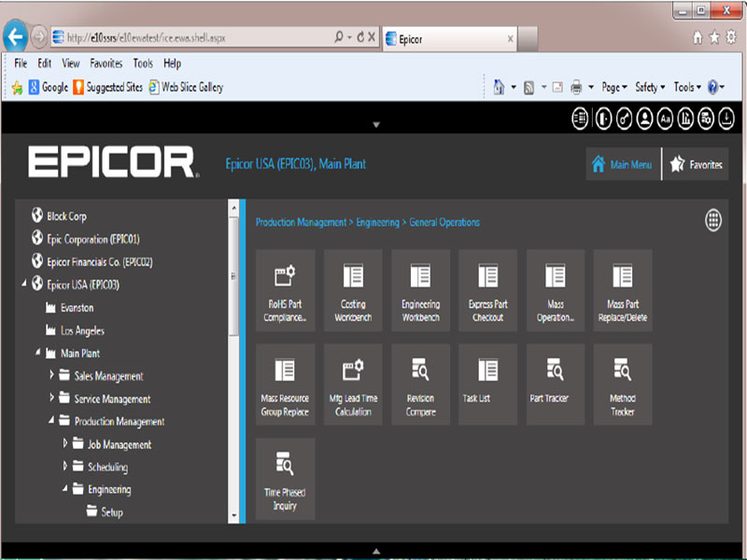Open the Mass Operation tile
This screenshot has width=747, height=560.
556,290
